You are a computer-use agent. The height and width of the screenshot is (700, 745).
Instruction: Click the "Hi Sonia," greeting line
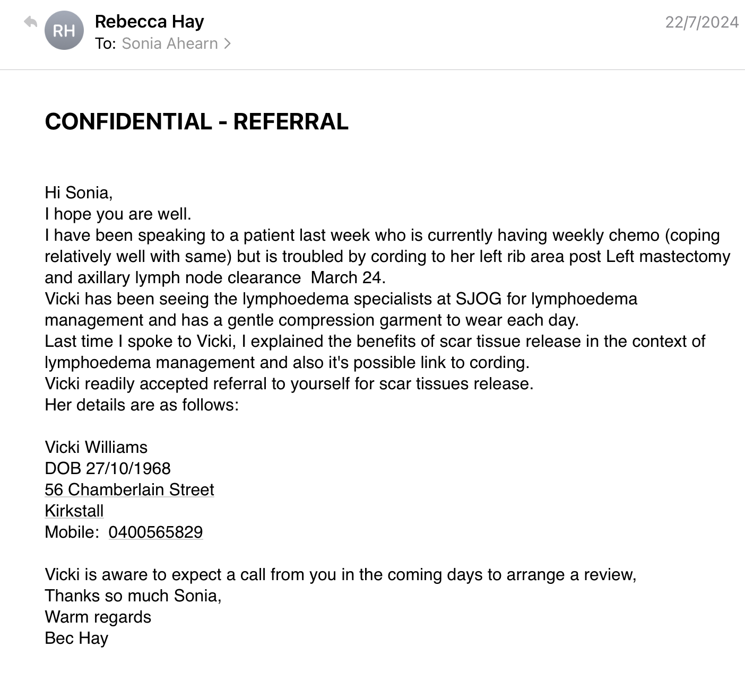(x=79, y=192)
